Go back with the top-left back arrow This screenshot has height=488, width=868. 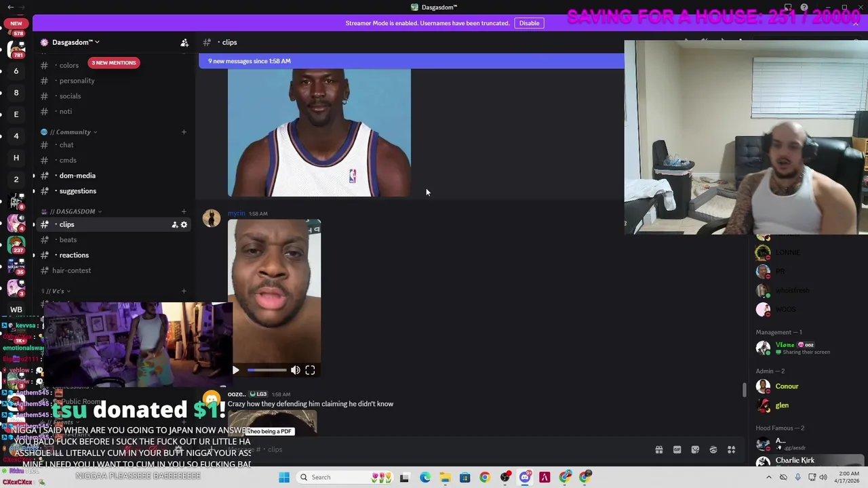(x=10, y=7)
